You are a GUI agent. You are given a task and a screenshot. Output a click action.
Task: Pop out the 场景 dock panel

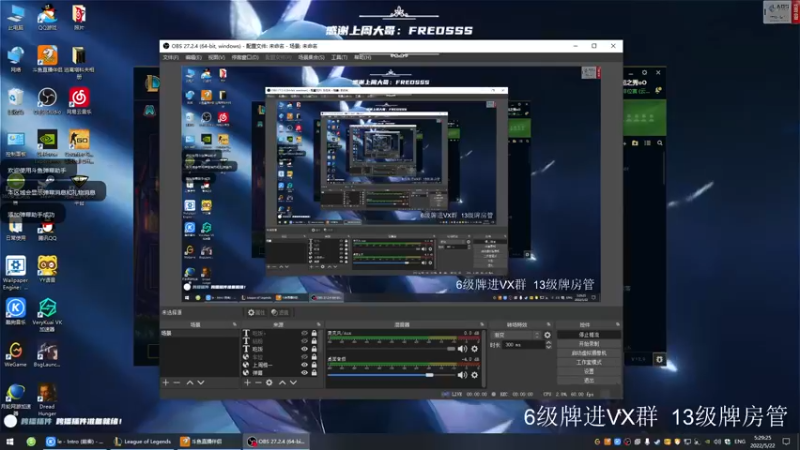(235, 324)
